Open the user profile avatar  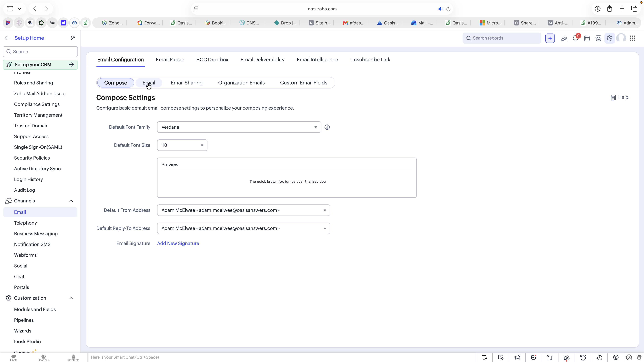621,38
